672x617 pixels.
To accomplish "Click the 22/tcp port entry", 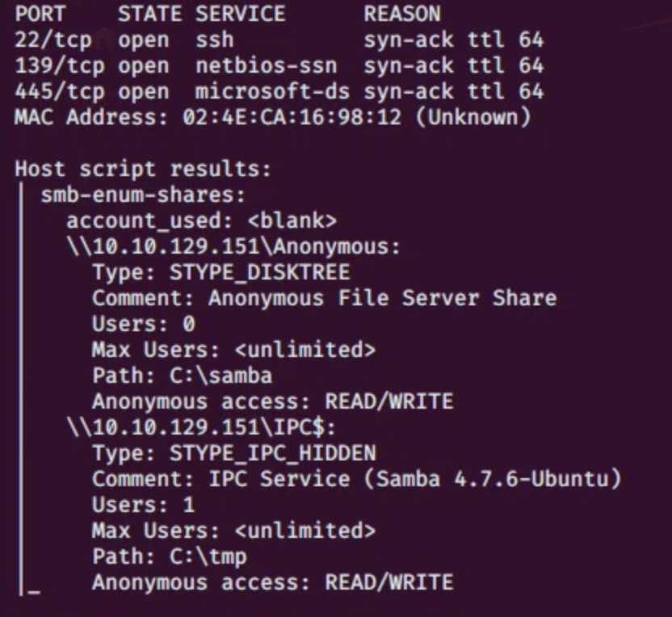I will coord(52,40).
